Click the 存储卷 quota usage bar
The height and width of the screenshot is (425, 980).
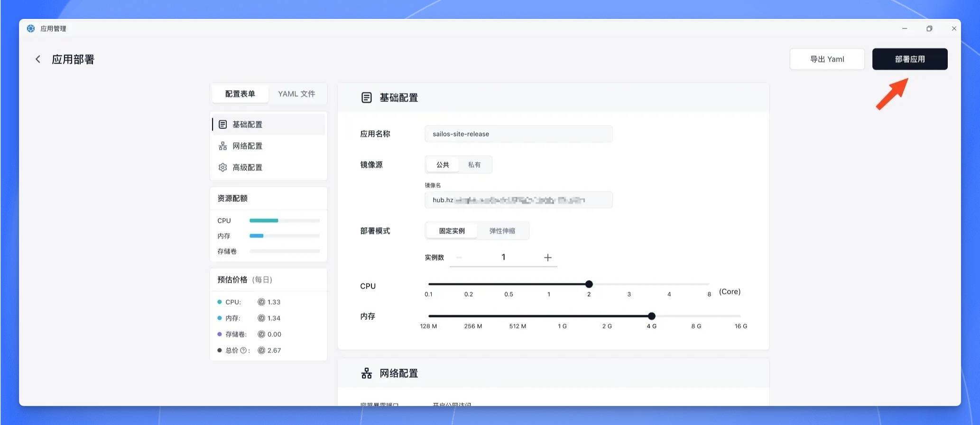(x=285, y=251)
